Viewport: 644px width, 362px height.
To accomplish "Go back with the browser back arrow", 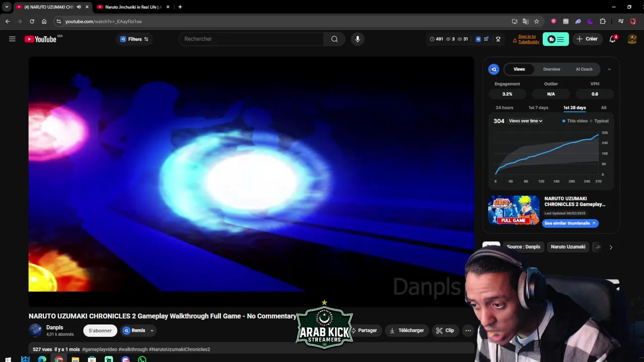I will tap(7, 21).
